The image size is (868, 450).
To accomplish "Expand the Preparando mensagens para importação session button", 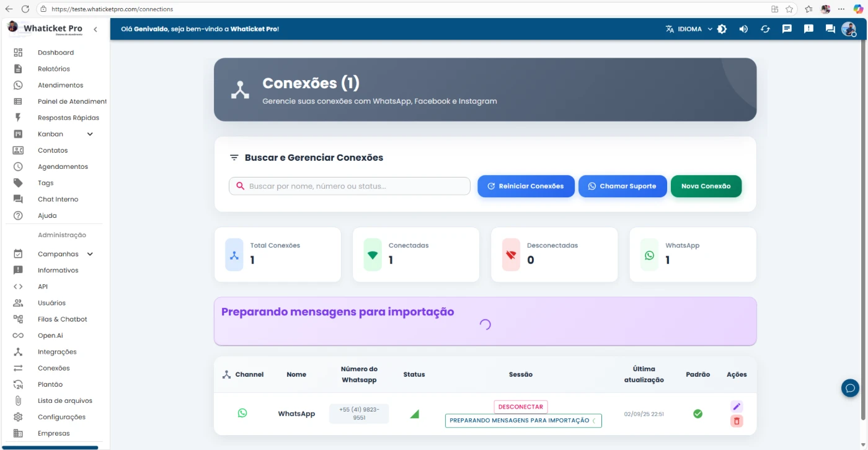I will click(523, 421).
